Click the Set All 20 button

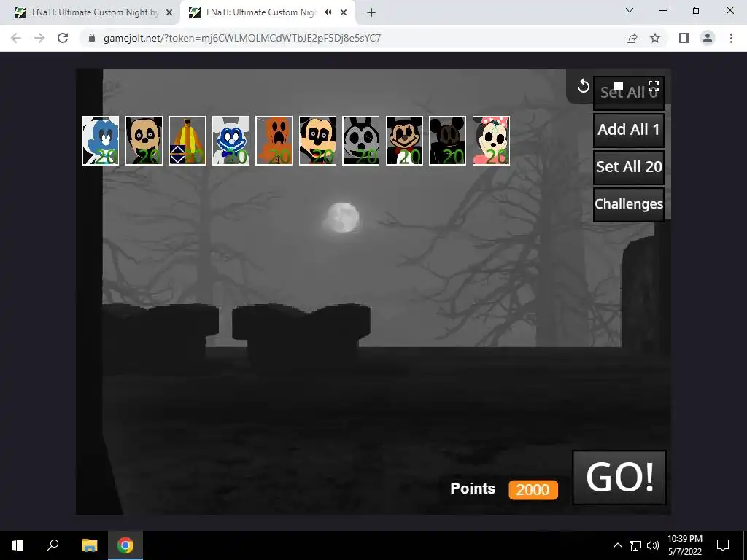pyautogui.click(x=628, y=167)
